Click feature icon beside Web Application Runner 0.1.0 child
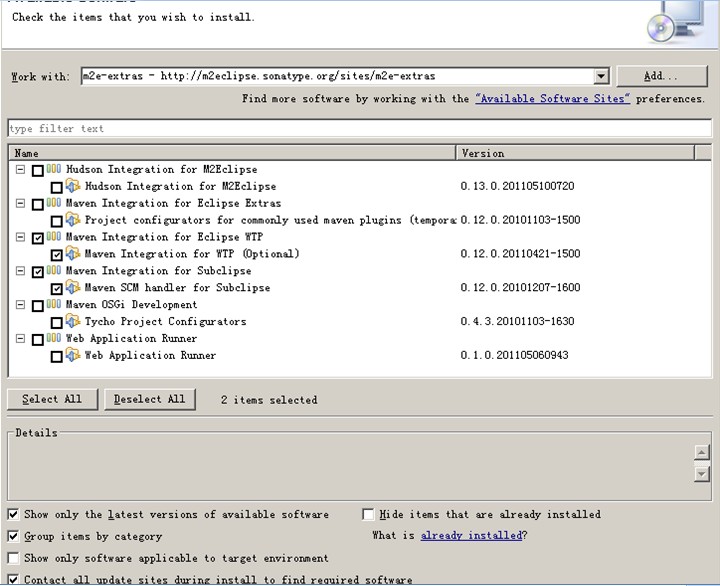The width and height of the screenshot is (720, 586). coord(73,355)
